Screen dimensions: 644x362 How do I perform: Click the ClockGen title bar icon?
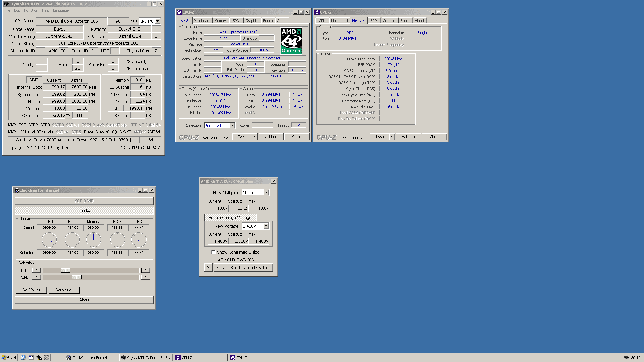[x=16, y=190]
